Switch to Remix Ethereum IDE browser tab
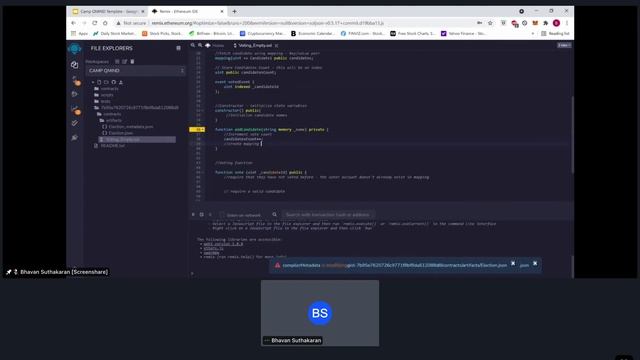The image size is (640, 360). 187,11
